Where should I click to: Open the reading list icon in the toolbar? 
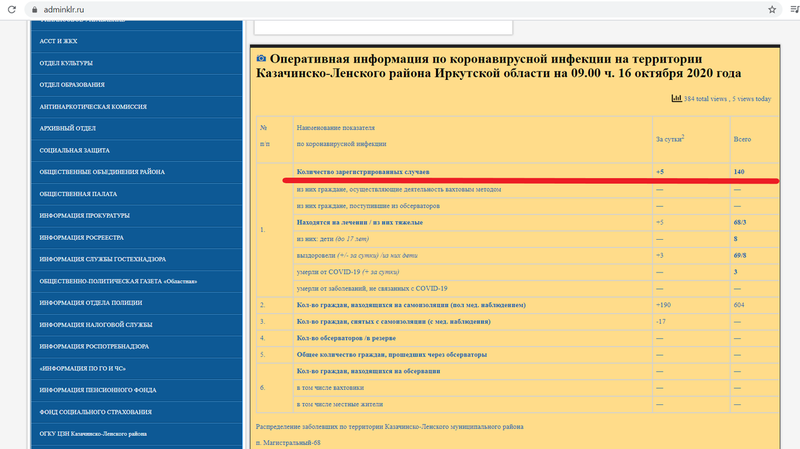click(x=794, y=10)
